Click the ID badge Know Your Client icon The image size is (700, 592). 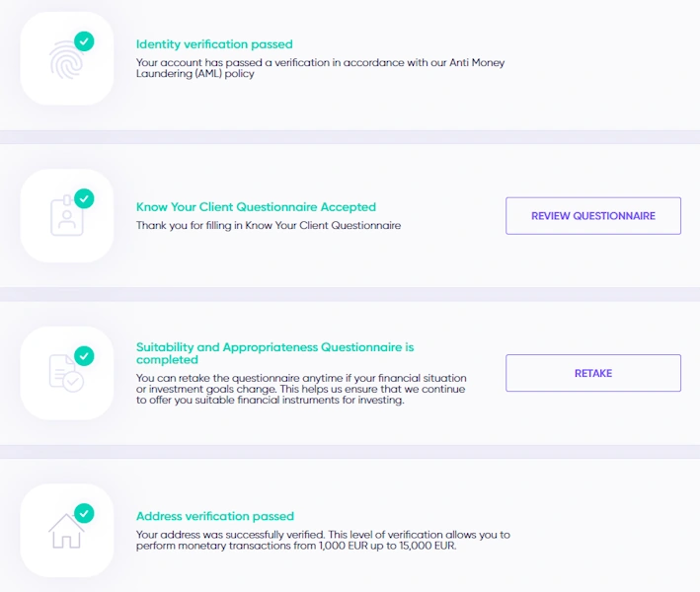[x=64, y=217]
